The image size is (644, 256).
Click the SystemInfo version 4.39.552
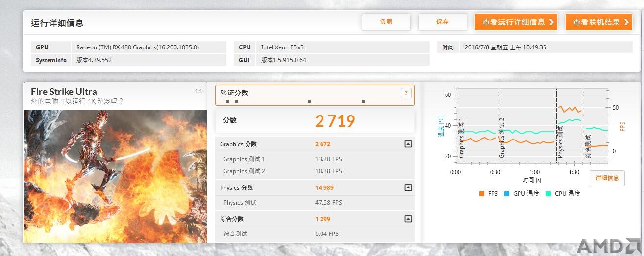click(94, 60)
